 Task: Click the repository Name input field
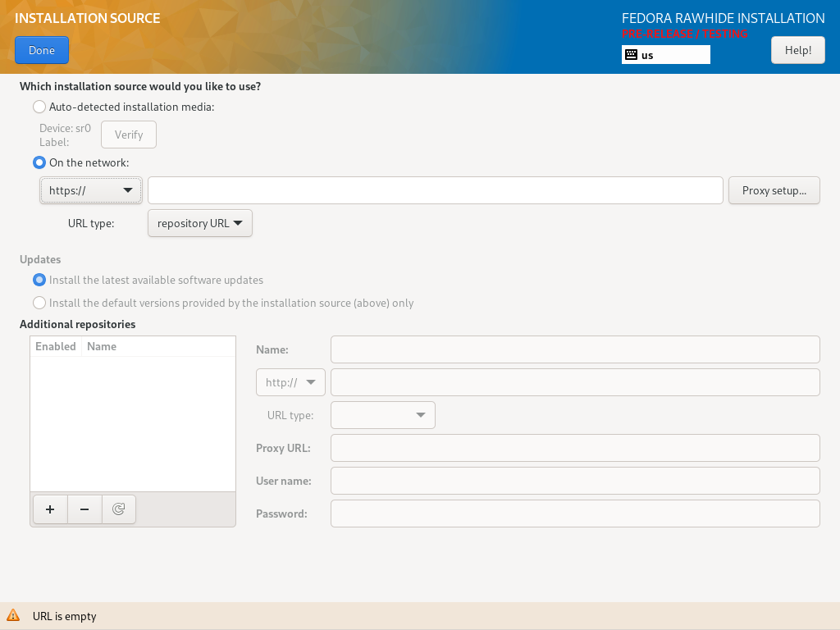pyautogui.click(x=575, y=349)
